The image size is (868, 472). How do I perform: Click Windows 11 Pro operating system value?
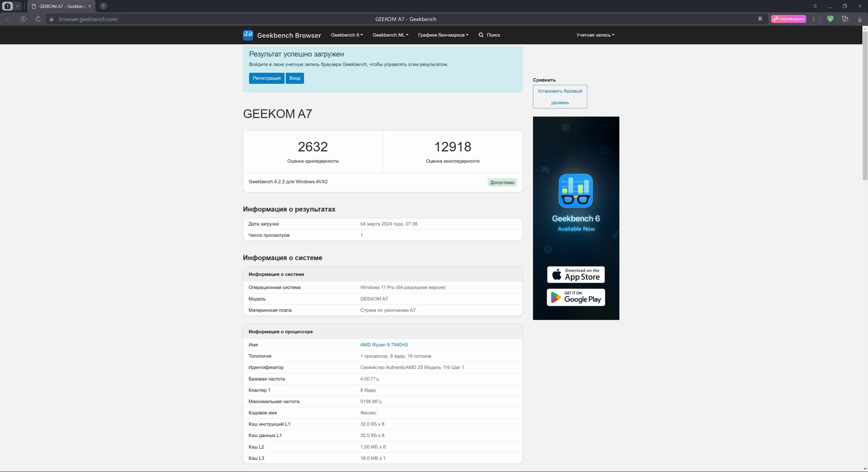[403, 287]
